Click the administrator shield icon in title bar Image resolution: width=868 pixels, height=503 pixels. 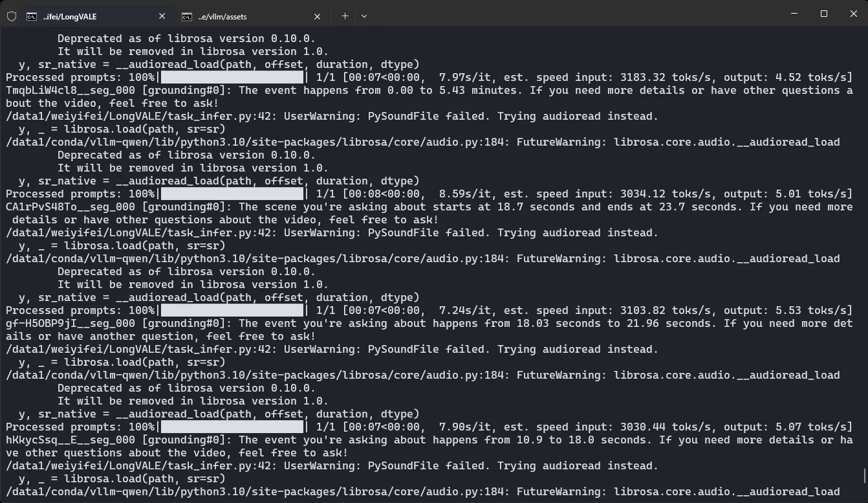pos(11,16)
